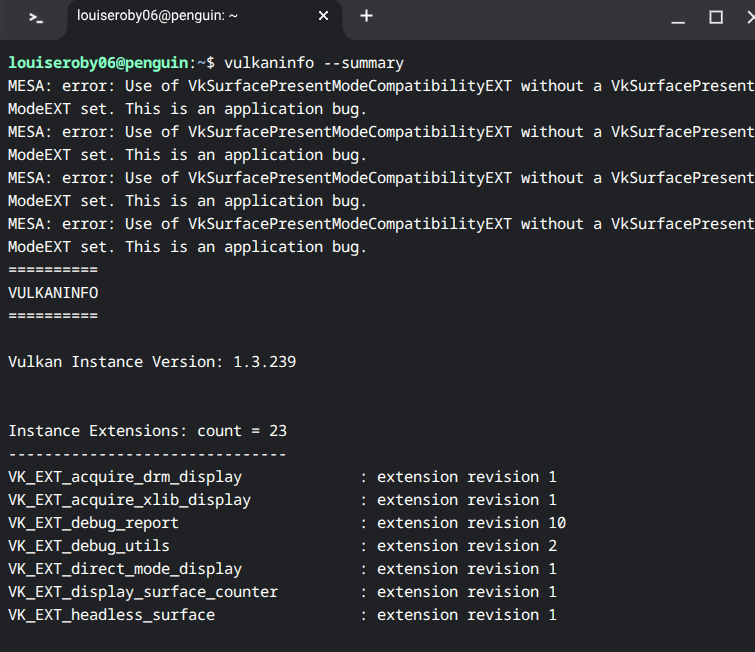755x652 pixels.
Task: Minimize the terminal window
Action: (679, 17)
